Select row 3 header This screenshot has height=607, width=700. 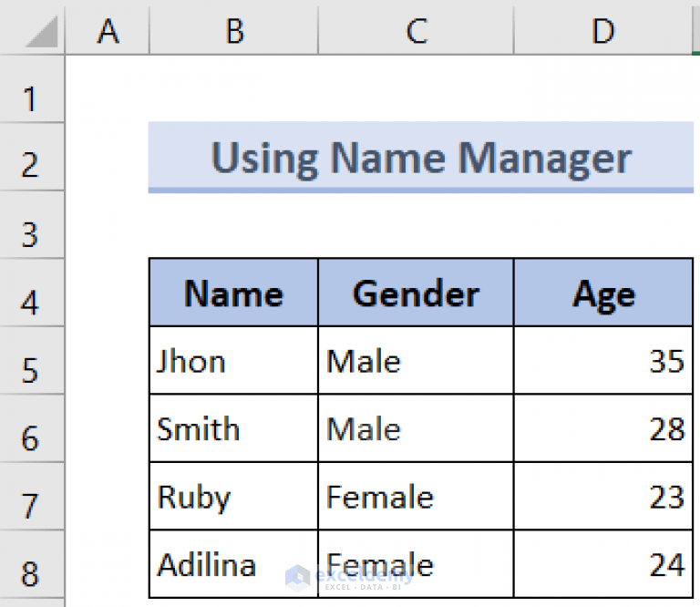tap(32, 225)
